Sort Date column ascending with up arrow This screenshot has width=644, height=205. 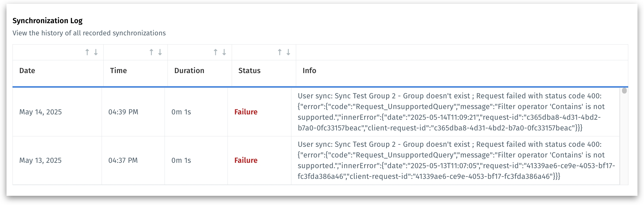point(87,52)
